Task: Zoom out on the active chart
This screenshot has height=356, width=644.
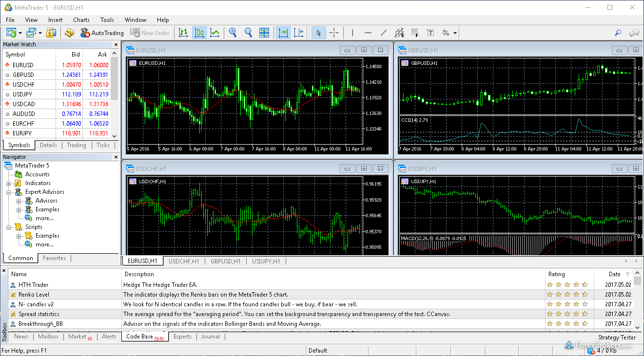Action: pyautogui.click(x=248, y=33)
